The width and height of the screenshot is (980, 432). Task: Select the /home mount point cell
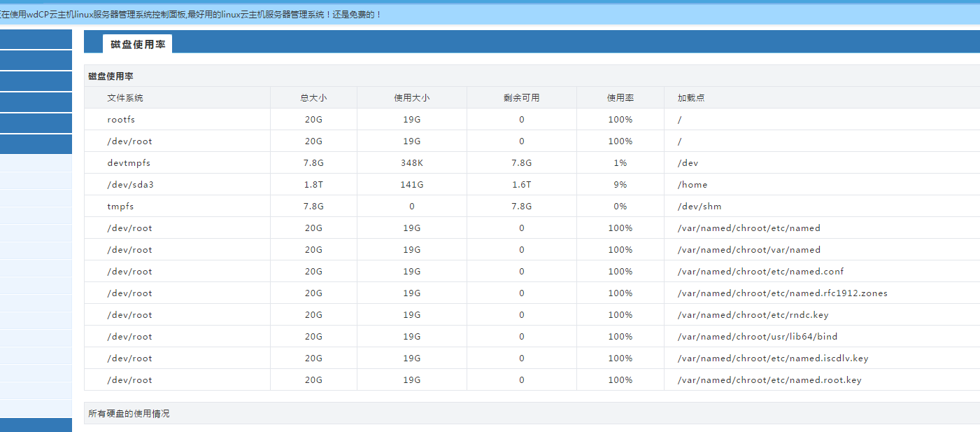click(x=693, y=185)
